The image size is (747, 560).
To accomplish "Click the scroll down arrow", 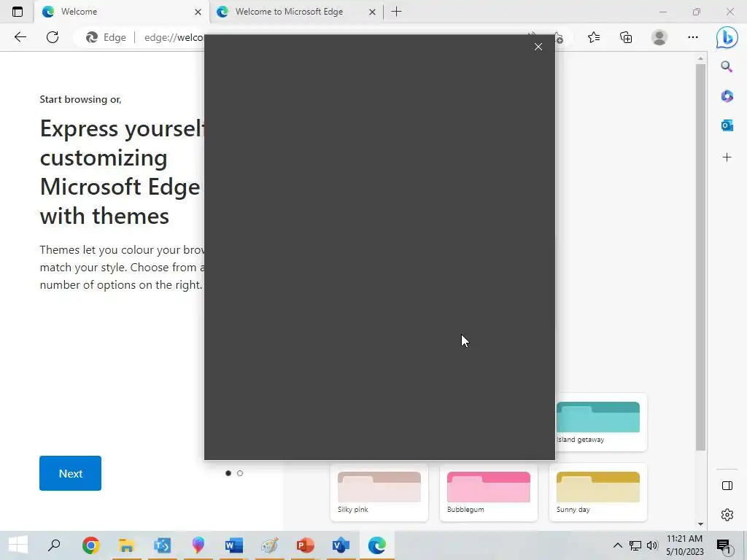I will (x=700, y=524).
